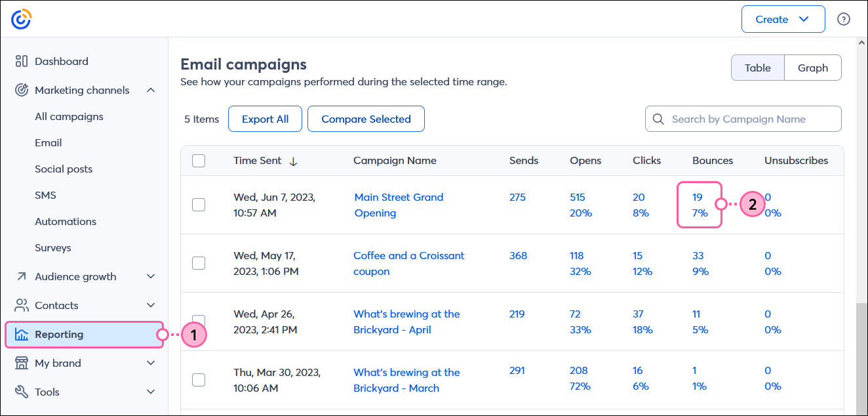Open SMS in sidebar
The width and height of the screenshot is (868, 416).
(45, 195)
